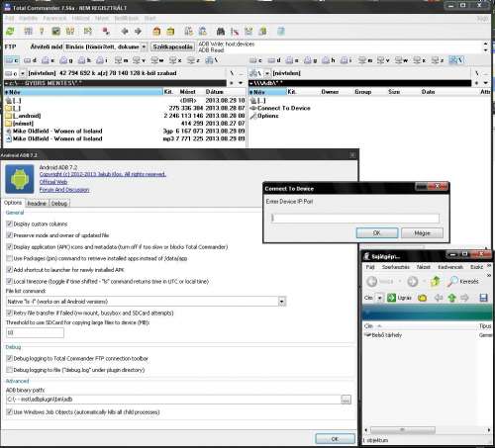Click the yellow folder icon beside Ugrás
Screen dimensions: 495x448
coord(422,298)
